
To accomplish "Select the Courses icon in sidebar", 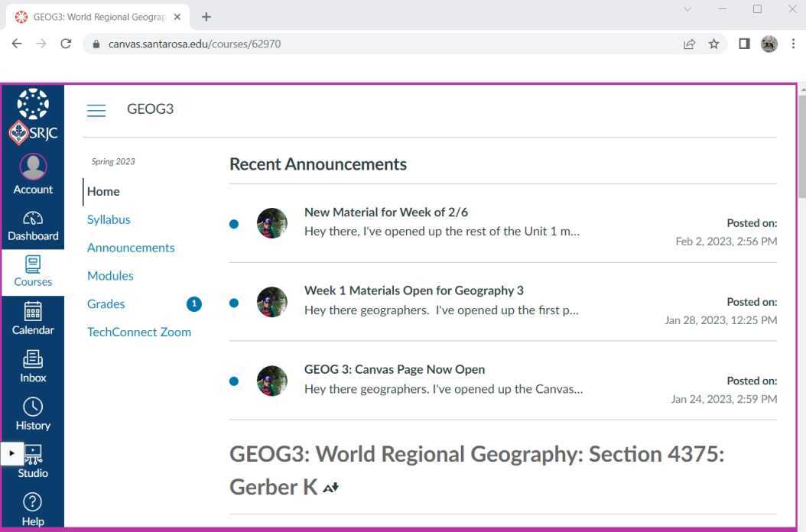I will point(33,270).
